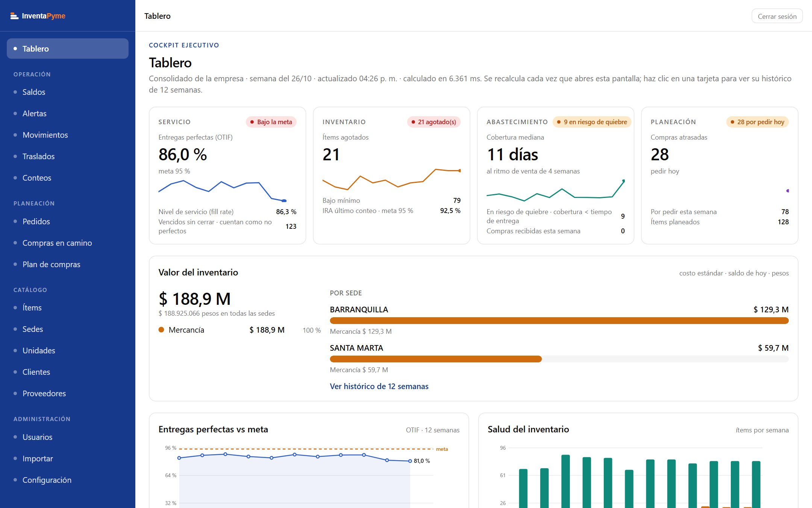Select Ítems under Catálogo
Image resolution: width=812 pixels, height=508 pixels.
coord(68,307)
